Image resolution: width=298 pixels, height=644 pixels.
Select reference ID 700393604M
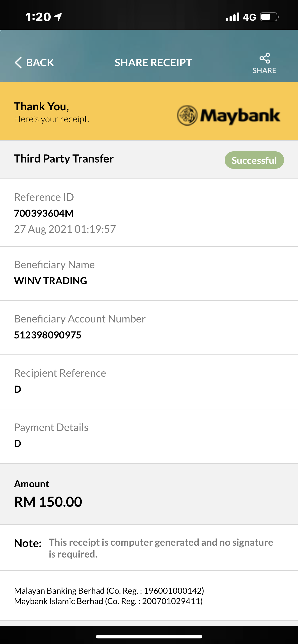tap(44, 213)
